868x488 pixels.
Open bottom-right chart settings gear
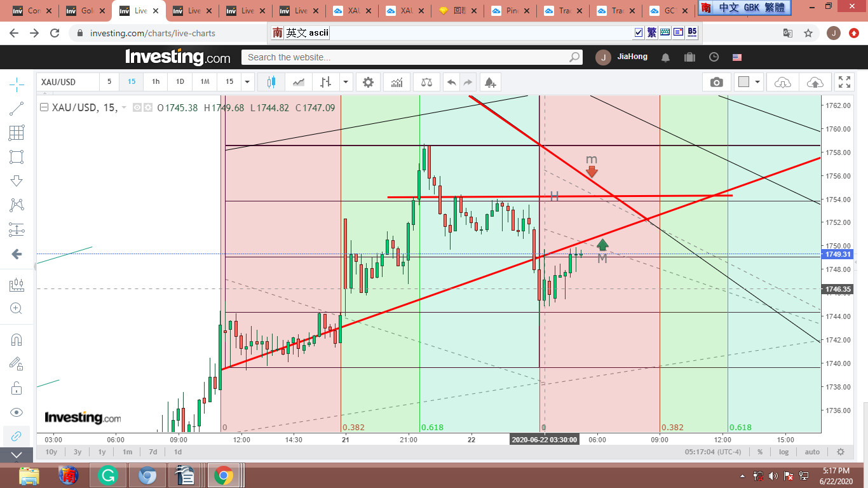(x=841, y=452)
